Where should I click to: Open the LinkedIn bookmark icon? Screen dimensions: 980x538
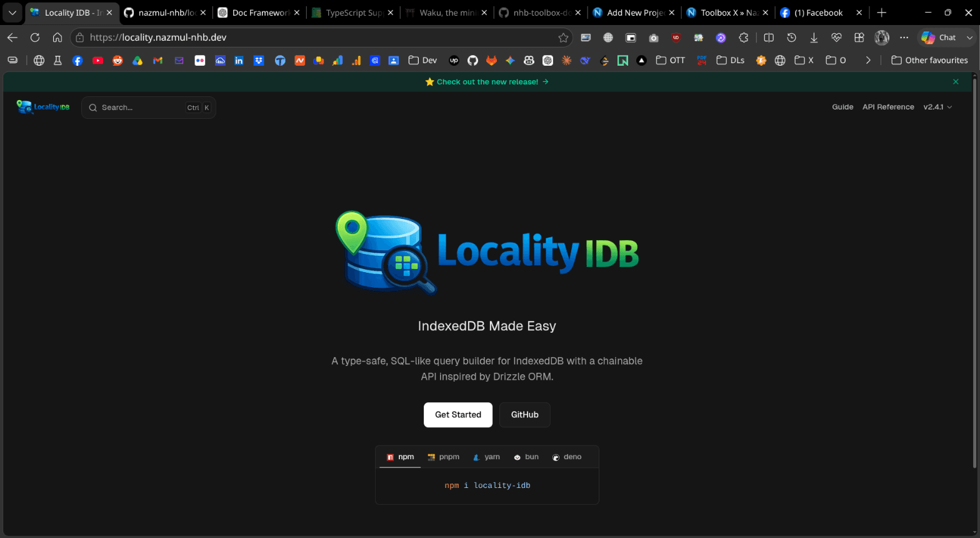[x=239, y=61]
